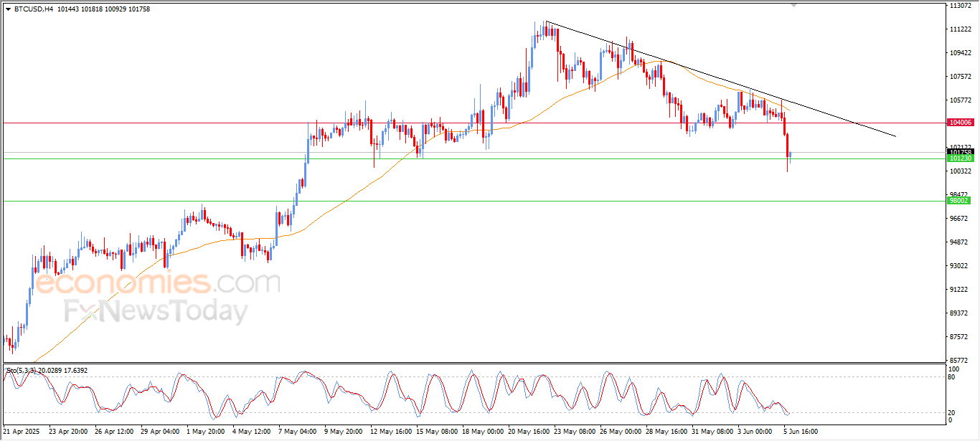Click the 100322 price axis value
Screen dimensions: 980x441
(x=961, y=171)
